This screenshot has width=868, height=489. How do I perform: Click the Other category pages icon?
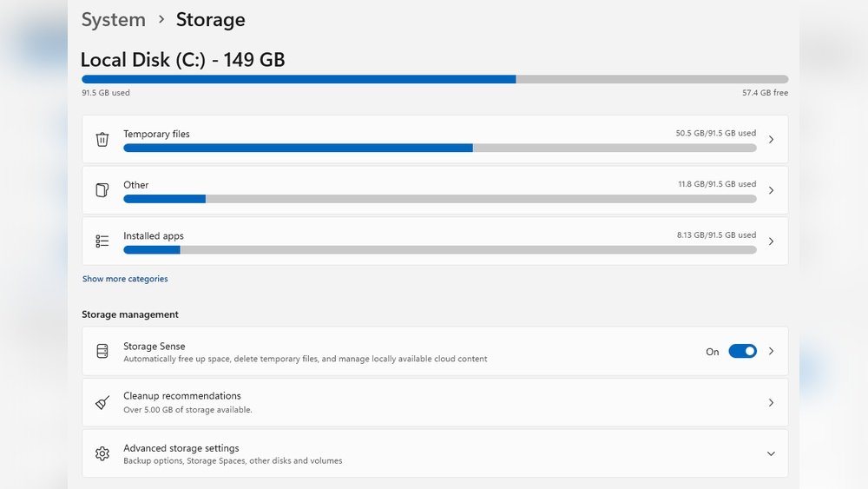[x=102, y=190]
